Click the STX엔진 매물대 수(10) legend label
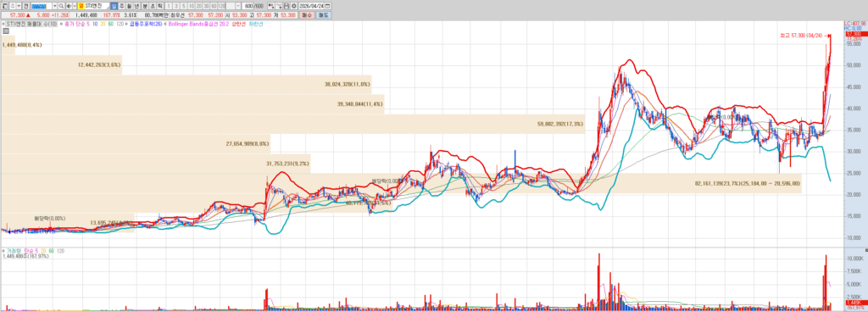 point(31,25)
